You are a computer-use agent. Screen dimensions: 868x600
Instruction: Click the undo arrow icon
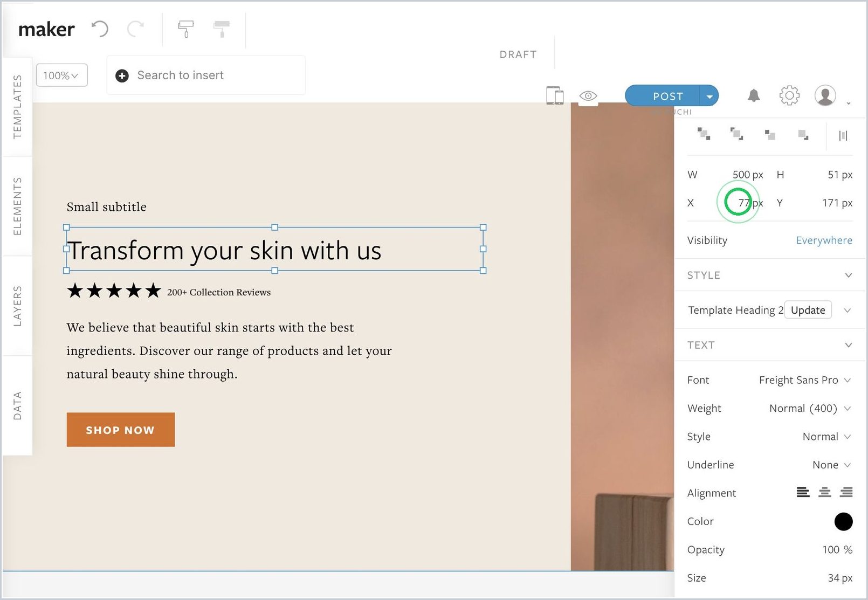point(100,29)
